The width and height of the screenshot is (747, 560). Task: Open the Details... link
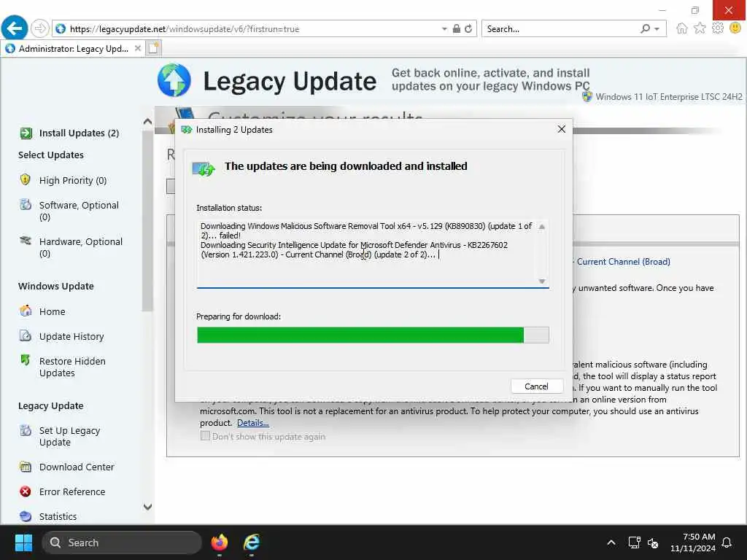pos(253,423)
